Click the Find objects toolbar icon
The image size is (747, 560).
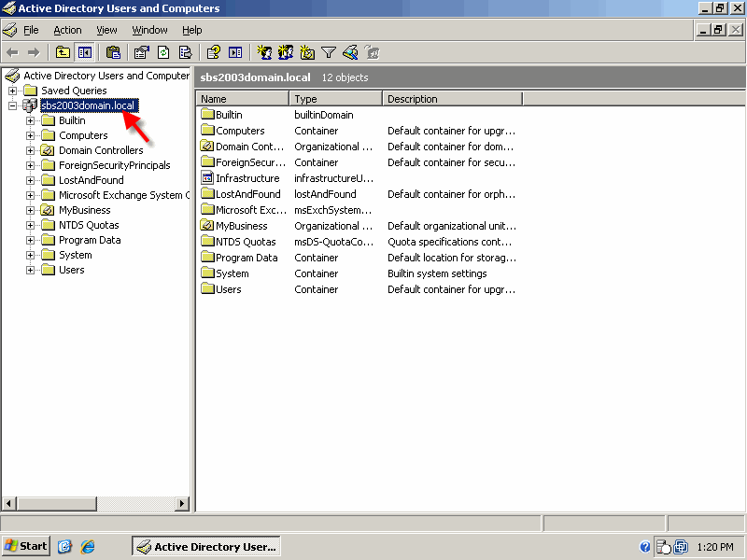(350, 52)
